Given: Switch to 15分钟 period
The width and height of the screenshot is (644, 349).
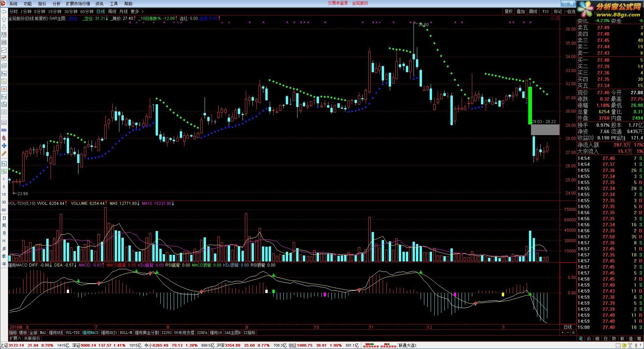Looking at the screenshot, I should pyautogui.click(x=55, y=11).
